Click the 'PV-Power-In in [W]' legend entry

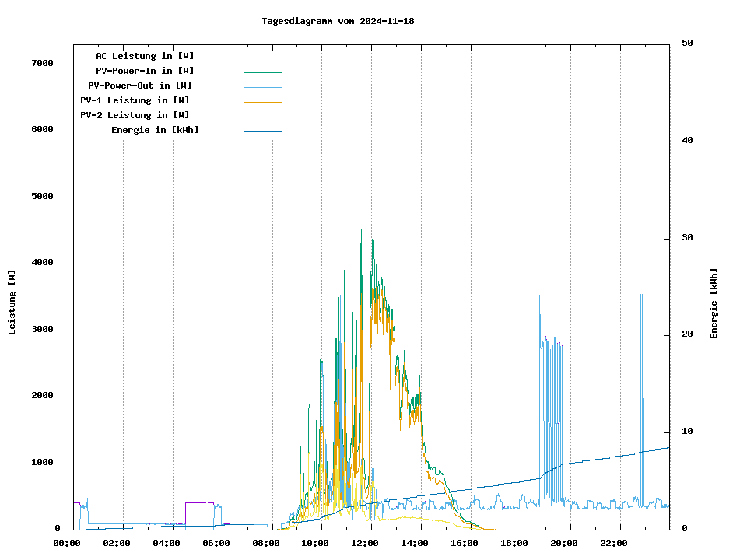coord(145,71)
